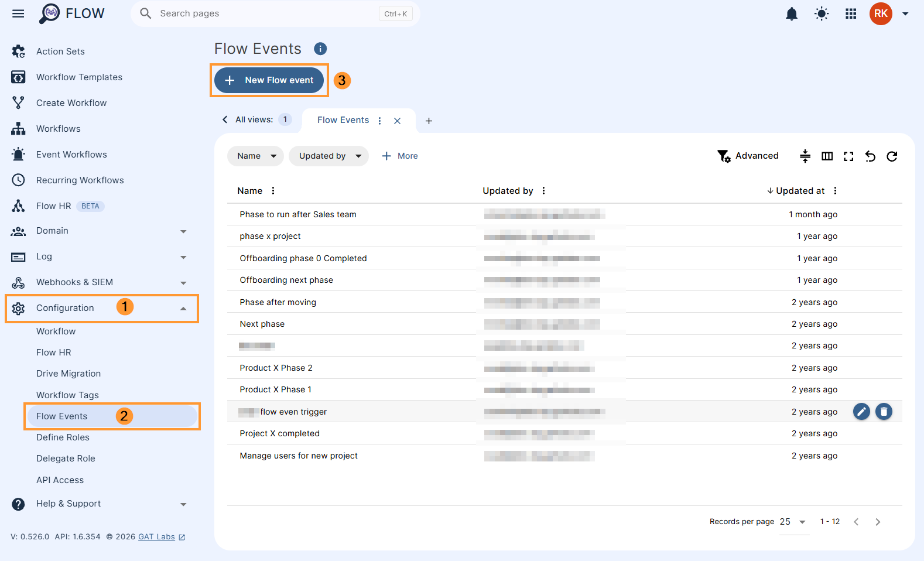
Task: Select 'Offboarding phase 0 Completed' row
Action: (x=564, y=258)
